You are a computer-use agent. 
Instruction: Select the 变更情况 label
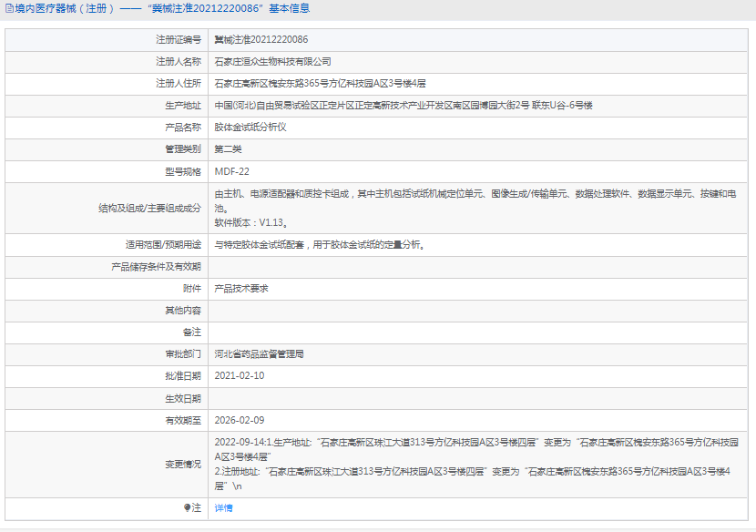(183, 464)
